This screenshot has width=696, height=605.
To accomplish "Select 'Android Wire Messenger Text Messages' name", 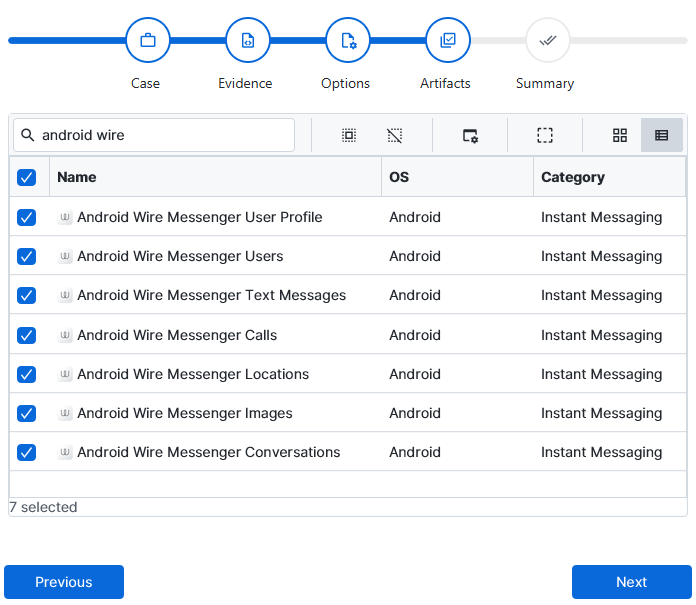I will pyautogui.click(x=212, y=295).
